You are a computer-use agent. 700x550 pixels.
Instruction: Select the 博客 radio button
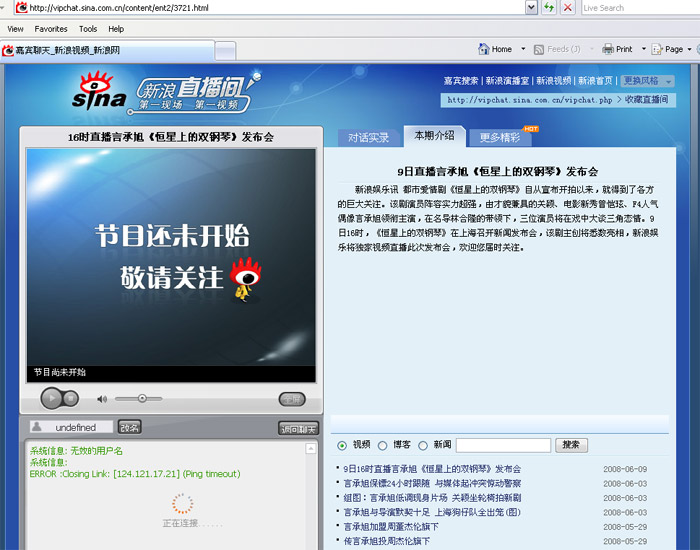[x=383, y=446]
